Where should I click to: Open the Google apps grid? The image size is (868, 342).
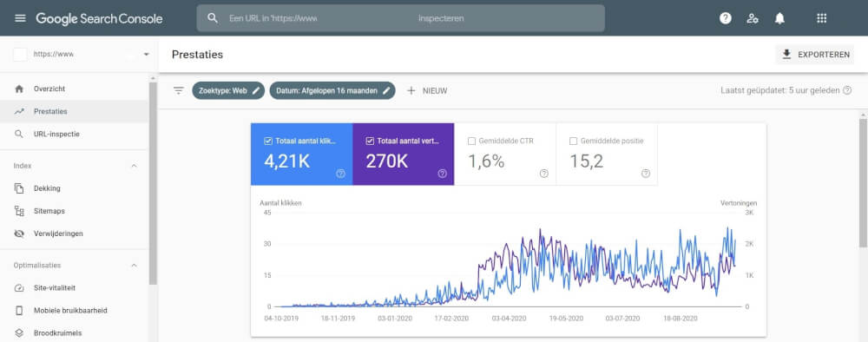point(821,18)
